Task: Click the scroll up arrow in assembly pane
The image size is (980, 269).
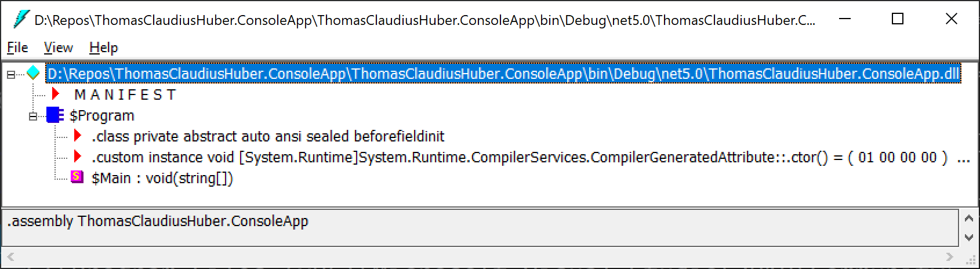Action: point(969,218)
